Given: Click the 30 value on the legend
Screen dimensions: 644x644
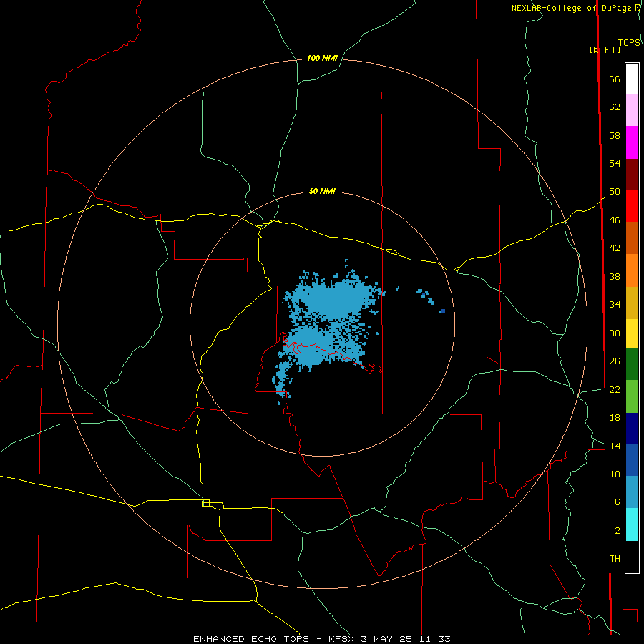Looking at the screenshot, I should pos(615,333).
